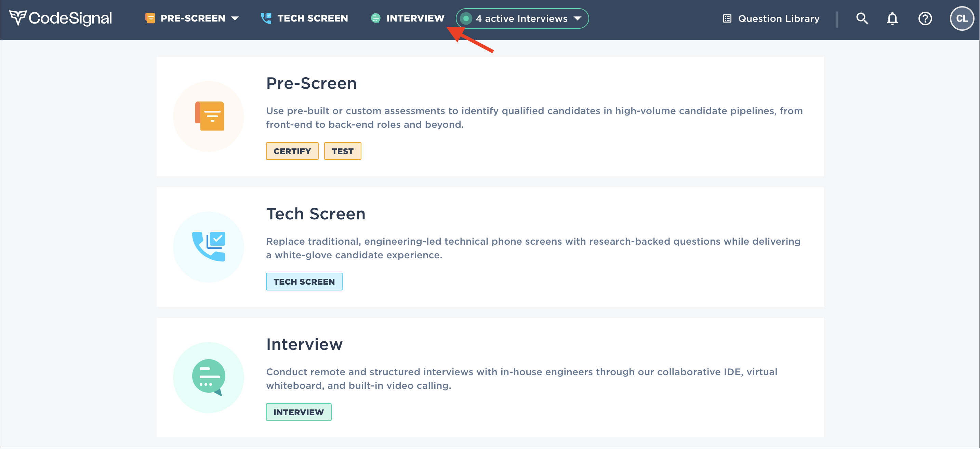Click the Question Library list icon
This screenshot has width=980, height=449.
point(727,18)
